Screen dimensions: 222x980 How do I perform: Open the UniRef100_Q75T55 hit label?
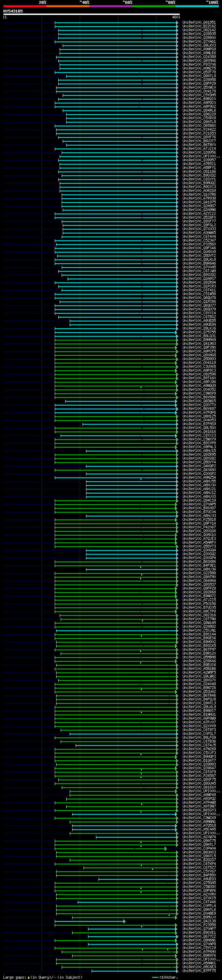pos(199,332)
